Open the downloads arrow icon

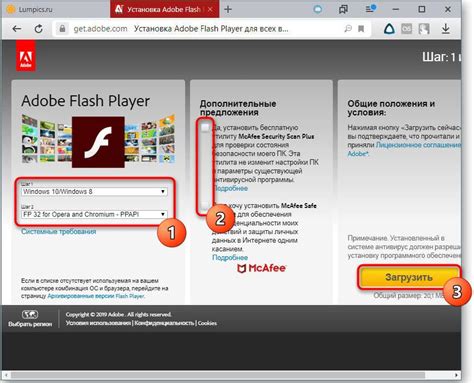pyautogui.click(x=446, y=29)
